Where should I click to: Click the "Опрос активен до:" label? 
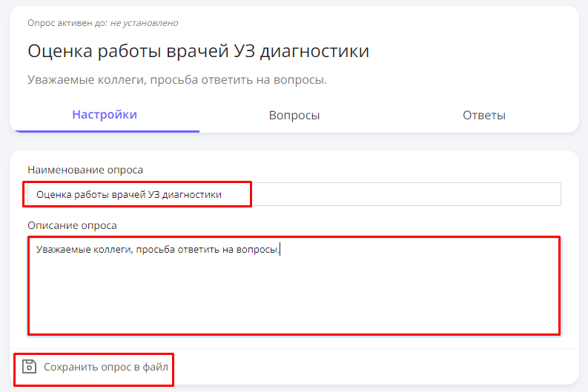[x=67, y=23]
